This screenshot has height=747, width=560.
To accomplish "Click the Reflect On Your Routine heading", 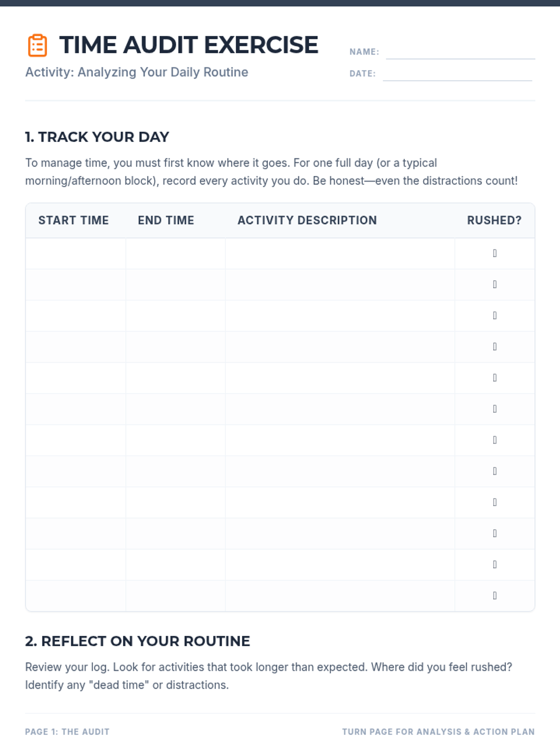I will click(138, 641).
